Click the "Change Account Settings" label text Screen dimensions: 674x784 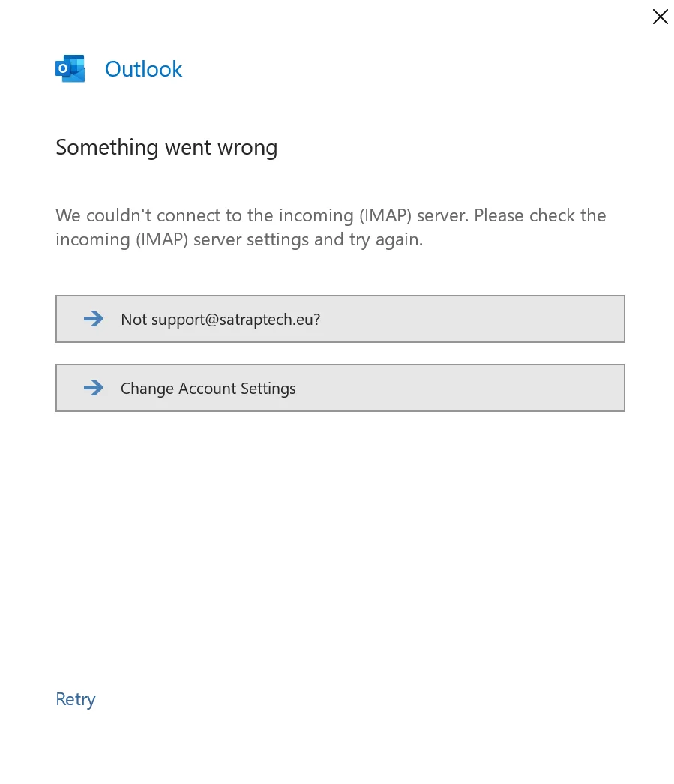pos(208,389)
